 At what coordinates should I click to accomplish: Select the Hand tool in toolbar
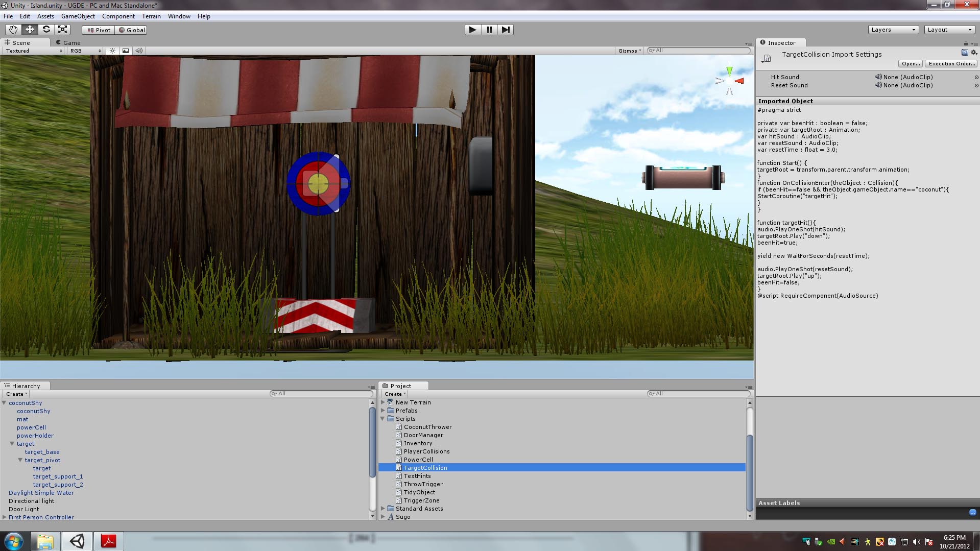13,30
